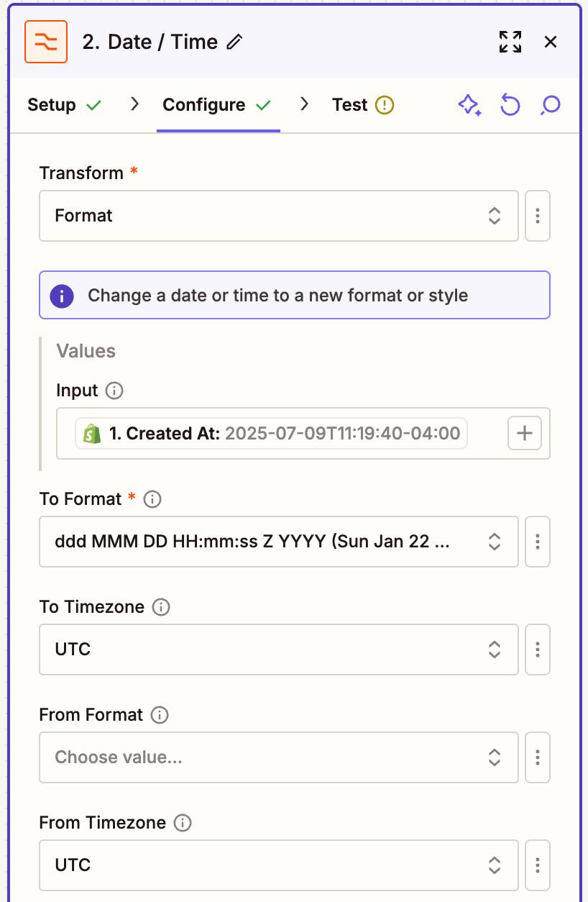Close the Date / Time panel
Image resolution: width=588 pixels, height=902 pixels.
click(x=551, y=42)
